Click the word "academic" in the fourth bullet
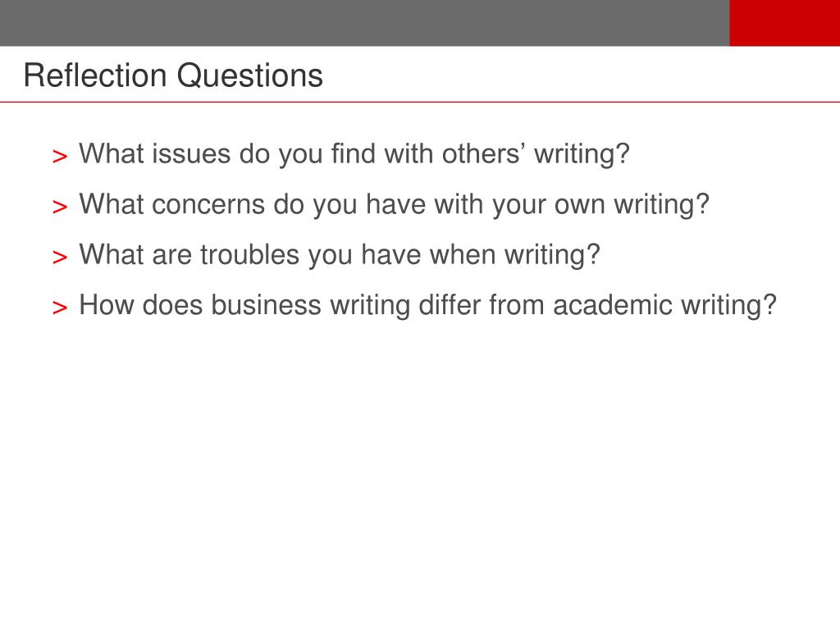 tap(612, 305)
